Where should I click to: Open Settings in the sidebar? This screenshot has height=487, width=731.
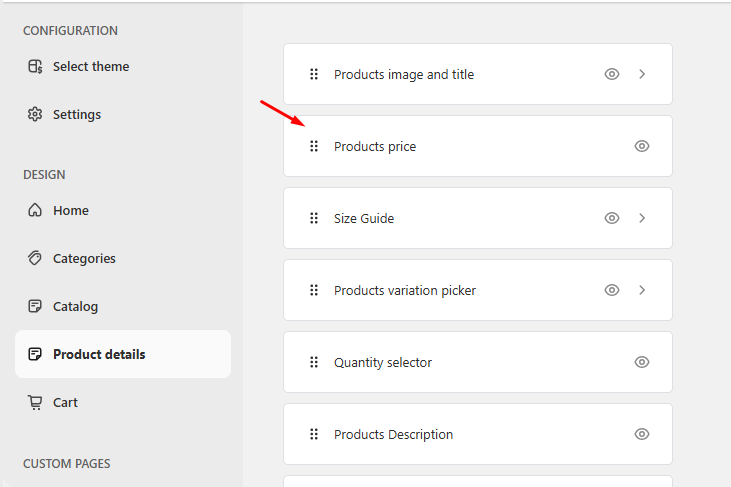123,114
